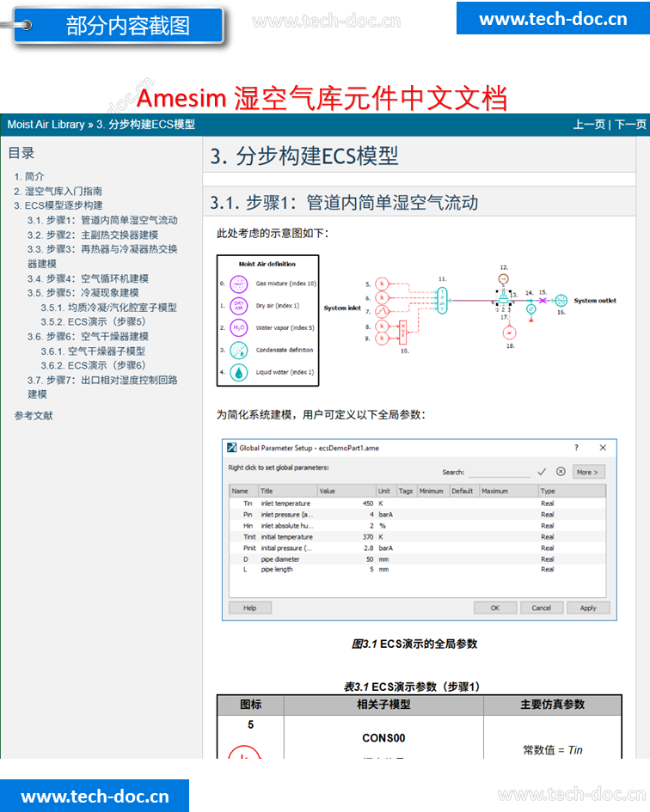This screenshot has height=812, width=650.
Task: Open 参考文献 in contents
Action: 34,416
